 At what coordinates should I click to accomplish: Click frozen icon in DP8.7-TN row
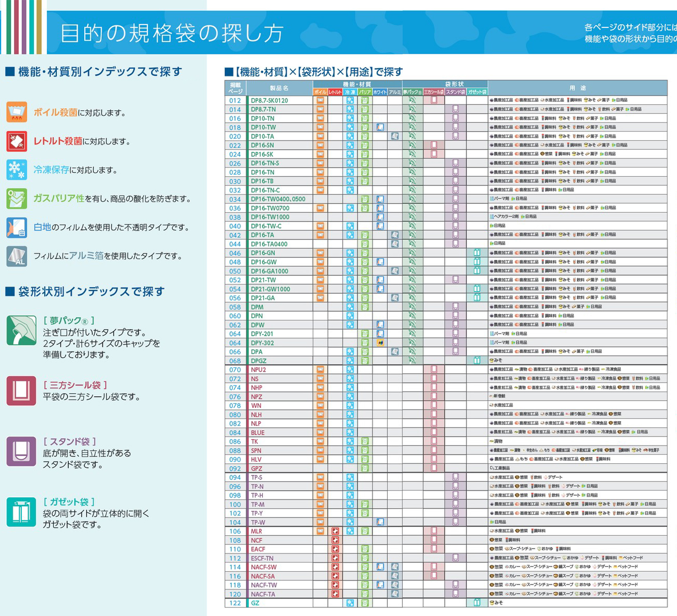pyautogui.click(x=350, y=109)
